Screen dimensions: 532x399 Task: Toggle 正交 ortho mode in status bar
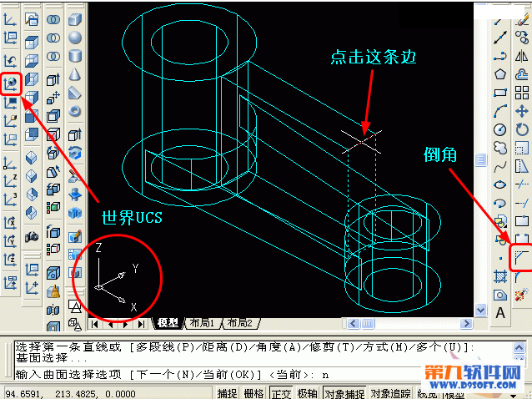(281, 393)
